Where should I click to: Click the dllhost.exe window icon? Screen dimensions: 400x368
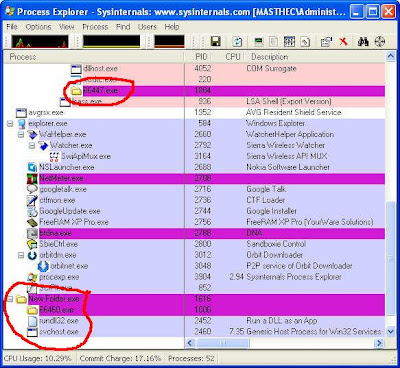(76, 69)
